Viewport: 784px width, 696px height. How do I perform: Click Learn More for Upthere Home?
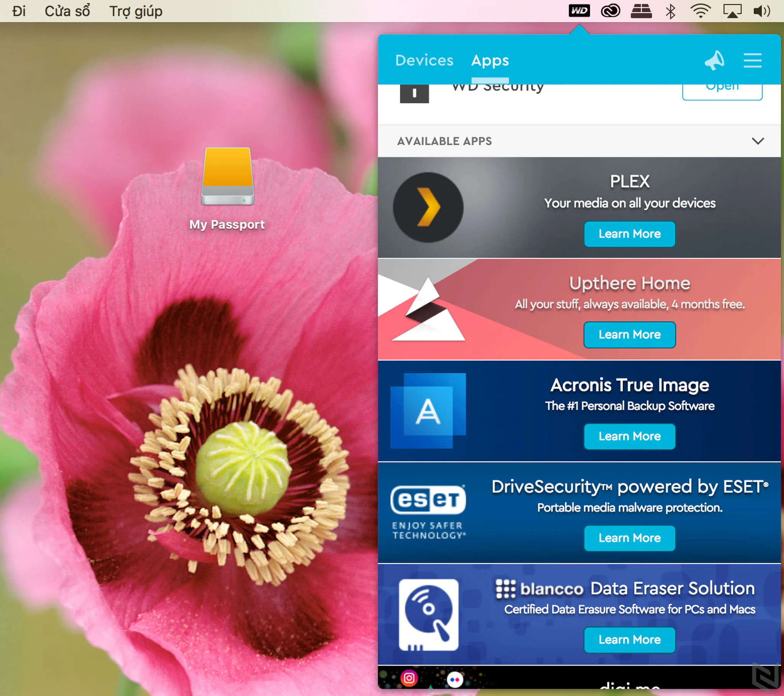coord(629,335)
